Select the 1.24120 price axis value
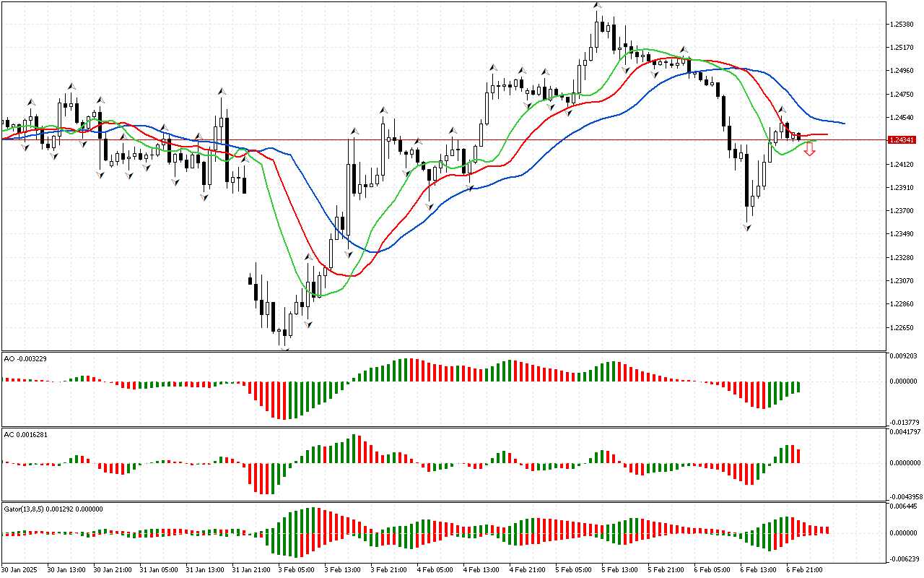The width and height of the screenshot is (924, 578). [902, 164]
